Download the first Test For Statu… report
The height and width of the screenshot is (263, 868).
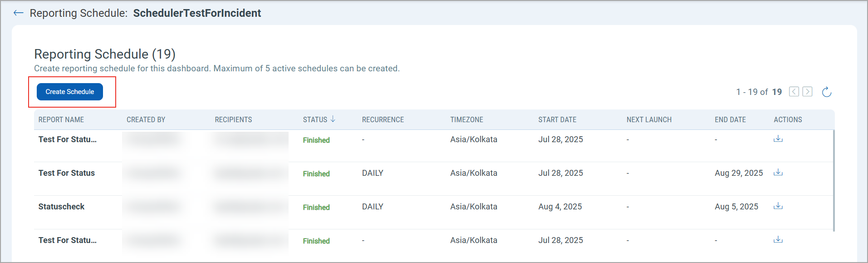pyautogui.click(x=778, y=139)
